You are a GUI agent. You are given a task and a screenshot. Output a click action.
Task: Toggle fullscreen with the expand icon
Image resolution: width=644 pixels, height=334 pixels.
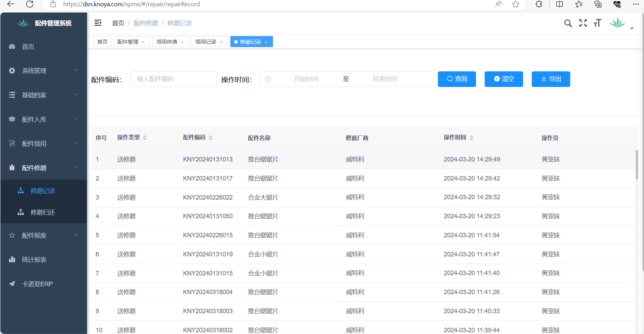point(583,23)
